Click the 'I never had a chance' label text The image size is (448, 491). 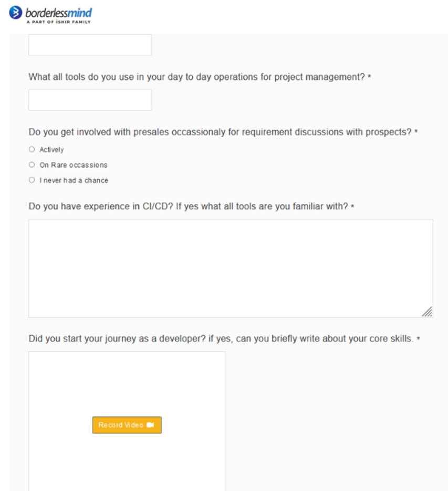74,180
